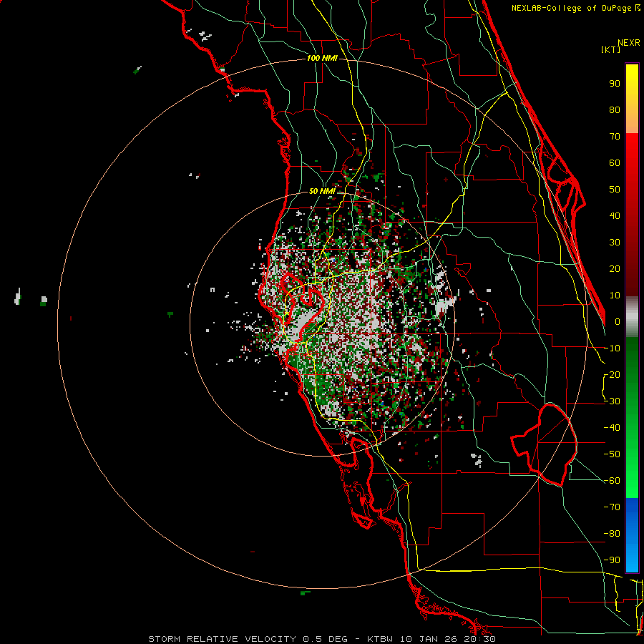Click the blue segment of the color bar
Image resolution: width=644 pixels, height=644 pixels.
click(x=632, y=535)
